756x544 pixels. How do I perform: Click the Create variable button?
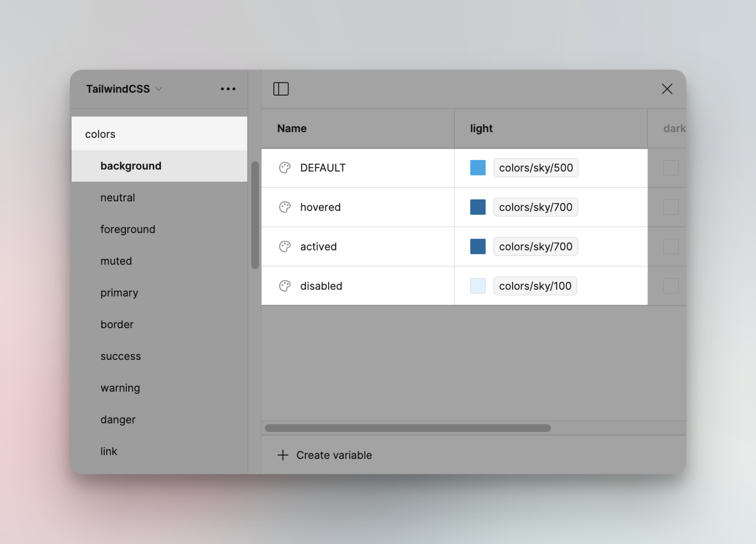coord(325,455)
